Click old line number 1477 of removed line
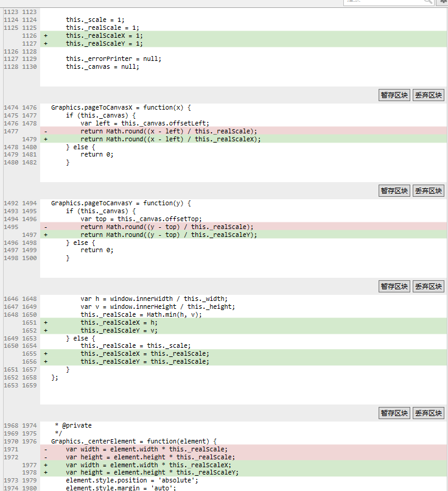 [11, 131]
